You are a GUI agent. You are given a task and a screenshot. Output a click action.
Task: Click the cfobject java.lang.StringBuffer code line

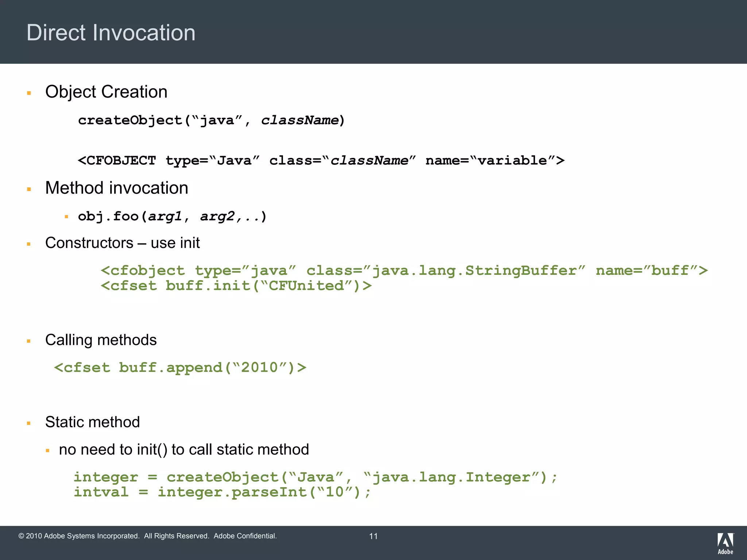(x=404, y=271)
